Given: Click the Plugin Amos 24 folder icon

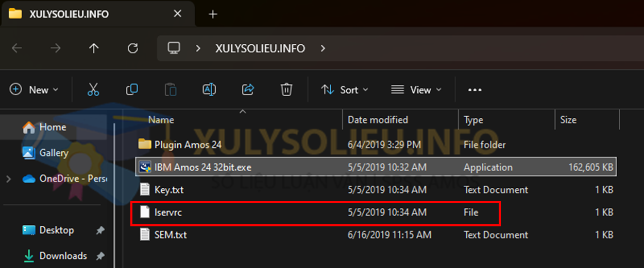Looking at the screenshot, I should tap(145, 145).
